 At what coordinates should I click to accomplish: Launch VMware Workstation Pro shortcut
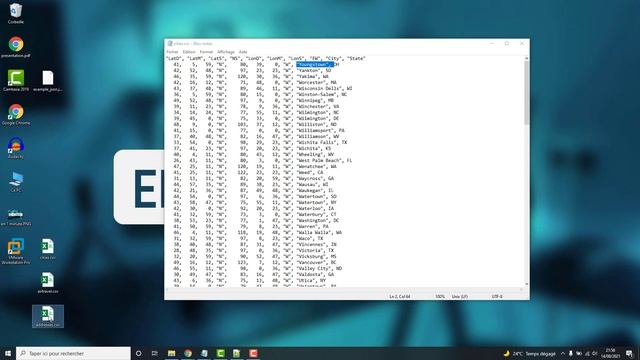tap(16, 251)
